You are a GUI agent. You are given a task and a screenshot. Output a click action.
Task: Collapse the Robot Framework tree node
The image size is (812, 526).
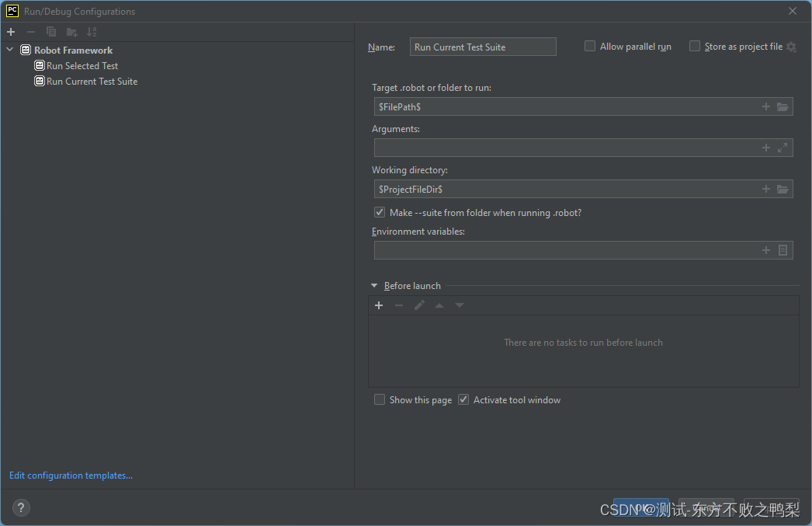tap(10, 50)
